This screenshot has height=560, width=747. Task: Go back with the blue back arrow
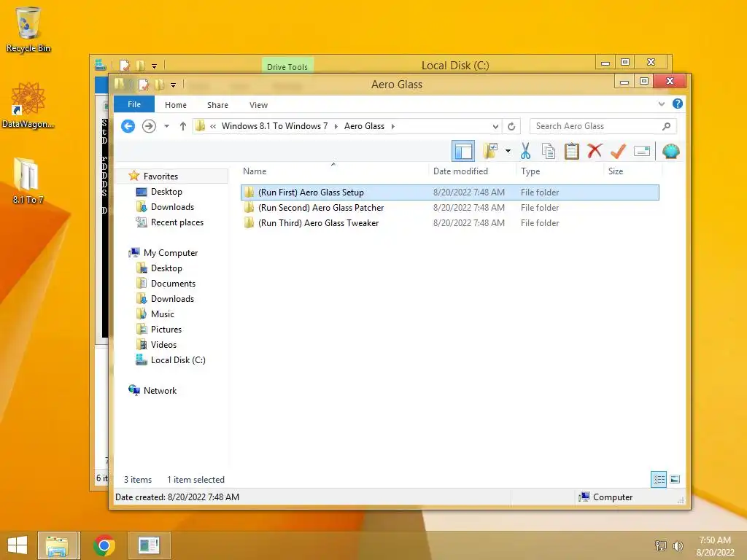pos(128,126)
